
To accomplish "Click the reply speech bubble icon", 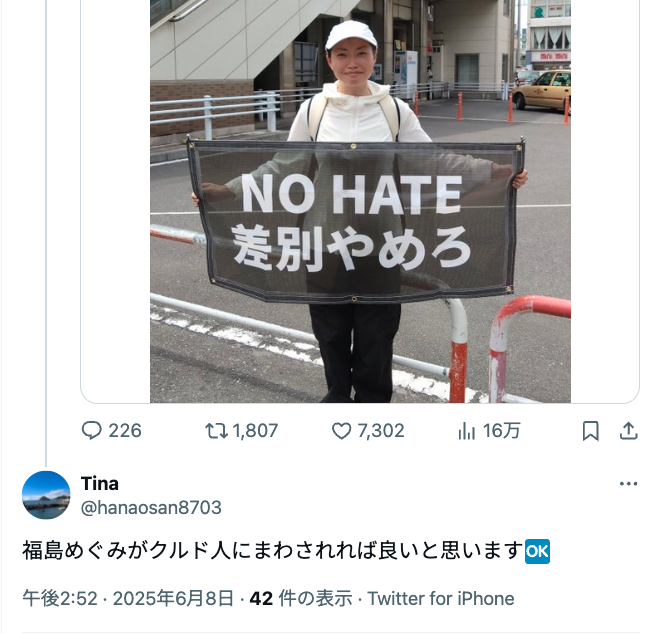I will tap(91, 430).
